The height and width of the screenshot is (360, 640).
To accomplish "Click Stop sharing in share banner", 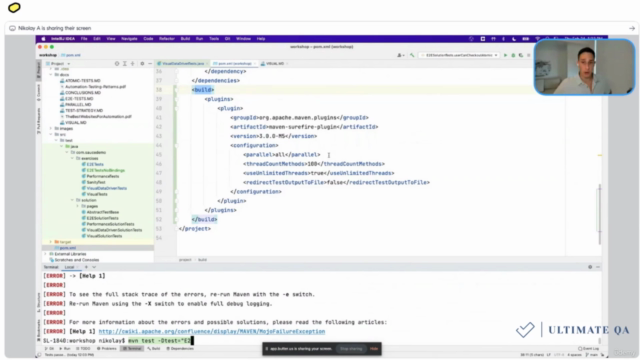I will point(351,349).
